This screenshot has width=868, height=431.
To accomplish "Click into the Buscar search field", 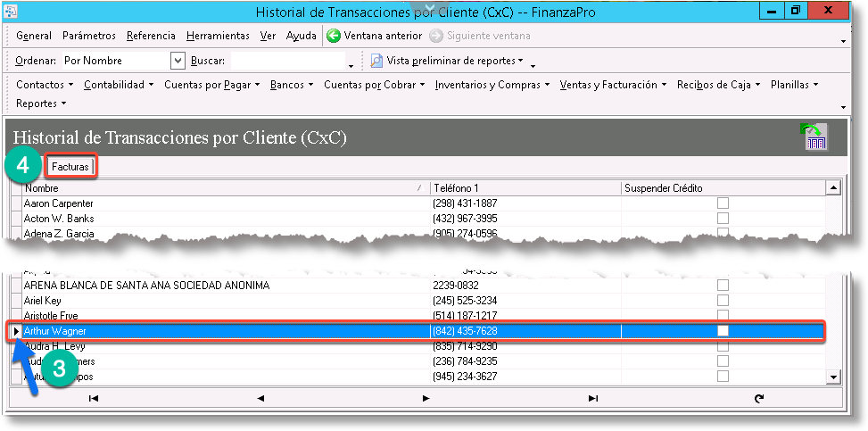I will (x=287, y=61).
